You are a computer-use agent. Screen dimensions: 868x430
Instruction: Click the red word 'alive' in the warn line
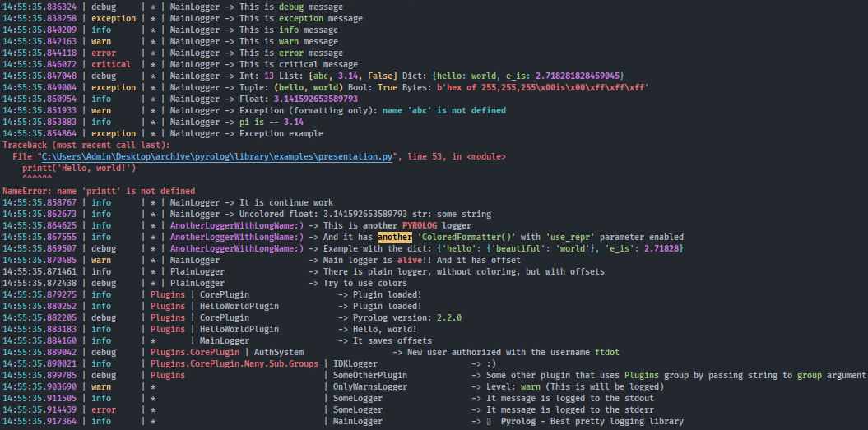point(410,260)
